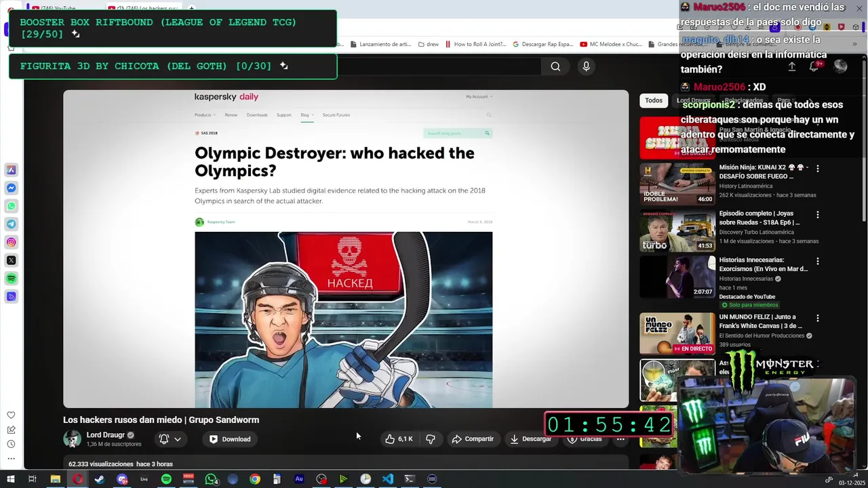Viewport: 868px width, 488px height.
Task: Open Adobe Audition from the taskbar
Action: coord(299,479)
